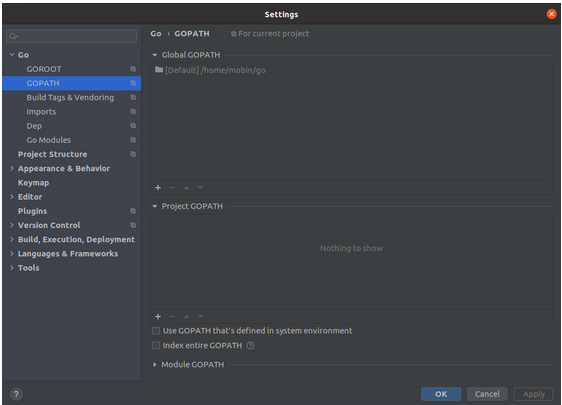Move Global GOPATH entry down
Screen dimensions: 562x405
point(201,187)
